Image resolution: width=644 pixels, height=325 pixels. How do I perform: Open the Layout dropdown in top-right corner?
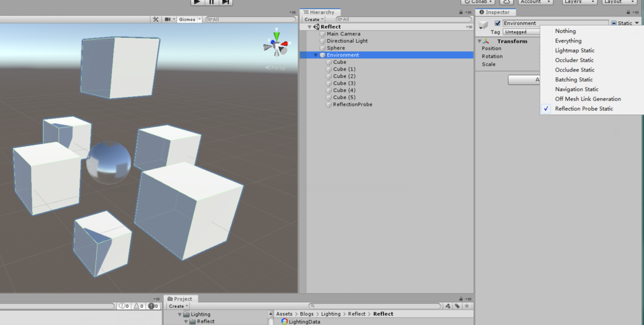coord(619,2)
